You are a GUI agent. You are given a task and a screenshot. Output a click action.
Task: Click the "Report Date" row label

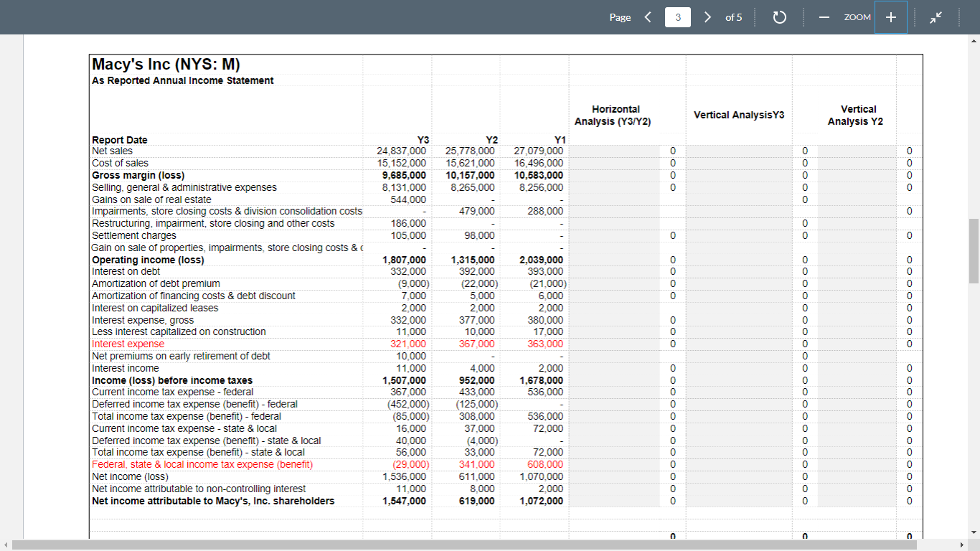coord(120,140)
